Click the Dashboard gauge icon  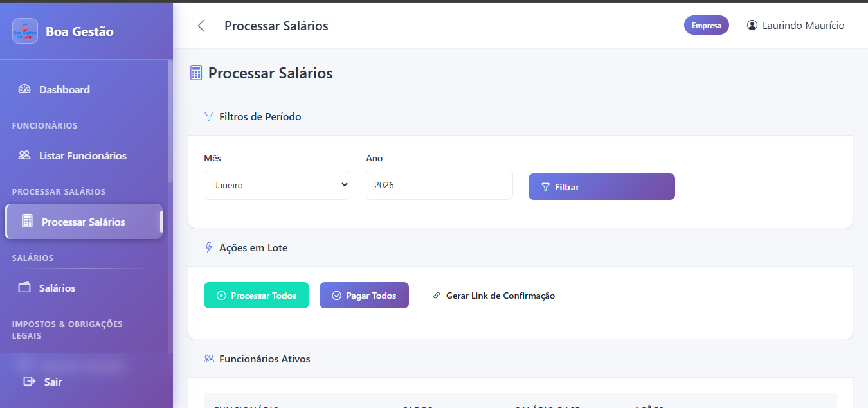(x=24, y=89)
